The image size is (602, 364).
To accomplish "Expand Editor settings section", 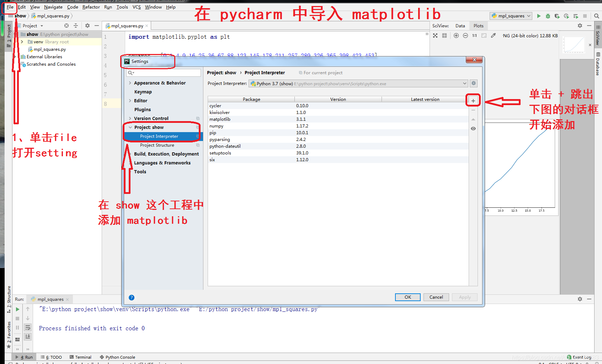I will pyautogui.click(x=130, y=101).
